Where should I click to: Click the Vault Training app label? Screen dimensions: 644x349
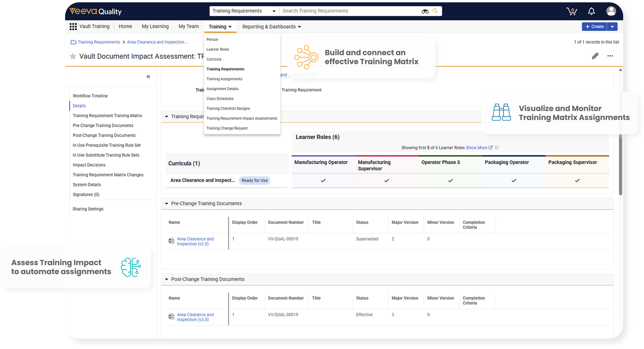coord(94,27)
